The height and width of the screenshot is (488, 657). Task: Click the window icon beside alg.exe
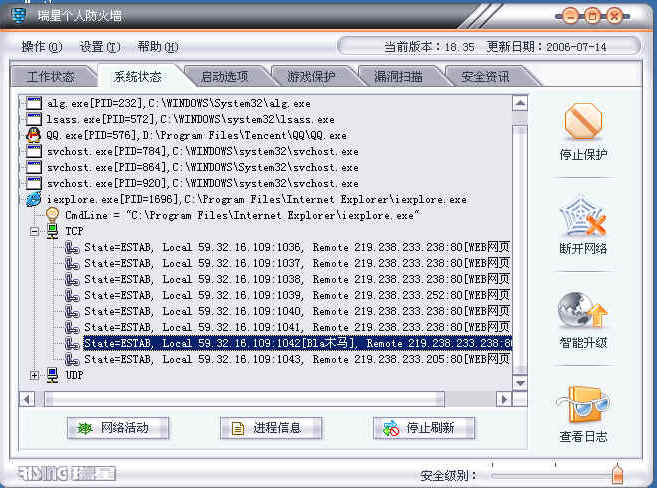click(34, 103)
